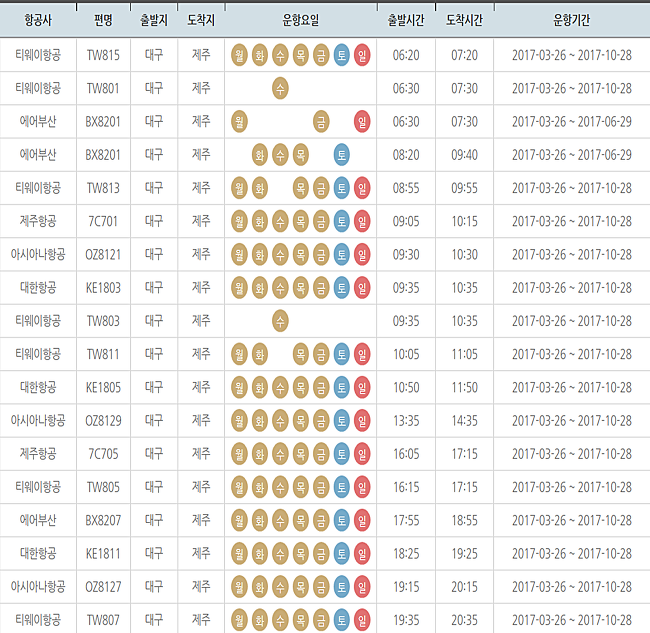Click the operating period in the 08:20 BX8201 row

click(572, 155)
